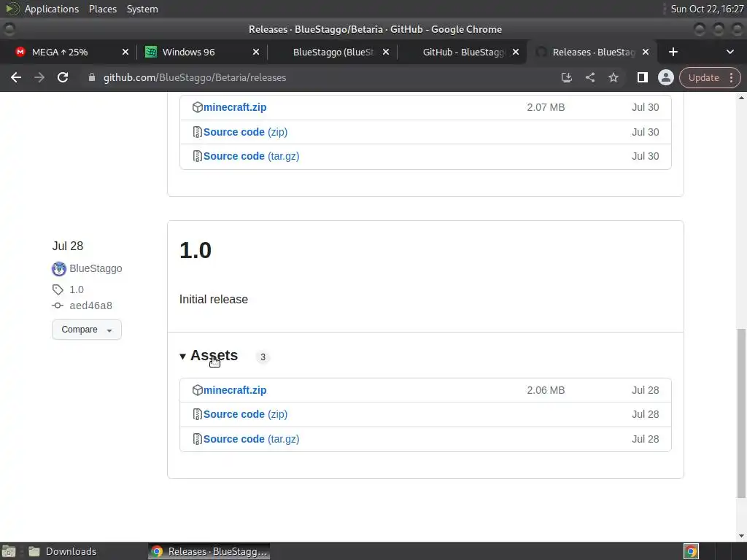
Task: Close the Releases tab
Action: [x=646, y=52]
